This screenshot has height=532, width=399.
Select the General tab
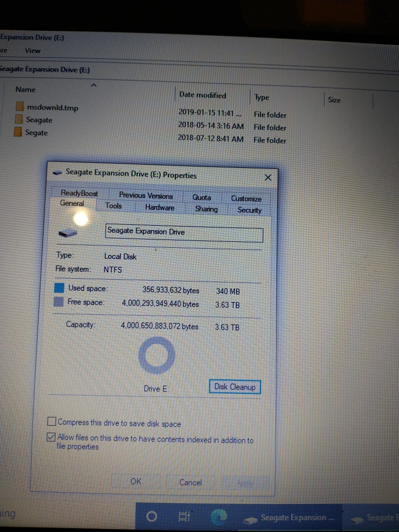pyautogui.click(x=72, y=203)
